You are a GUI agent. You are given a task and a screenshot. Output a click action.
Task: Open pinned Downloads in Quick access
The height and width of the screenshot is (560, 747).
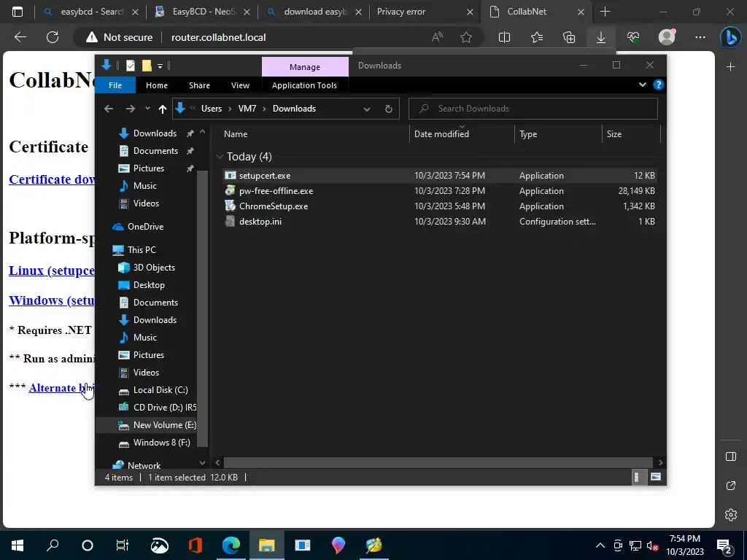coord(155,133)
